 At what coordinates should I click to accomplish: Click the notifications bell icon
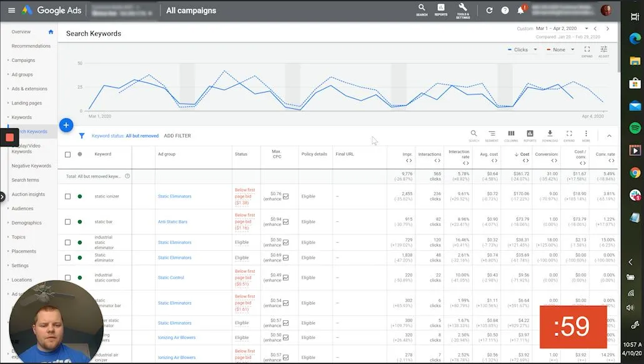pos(520,11)
